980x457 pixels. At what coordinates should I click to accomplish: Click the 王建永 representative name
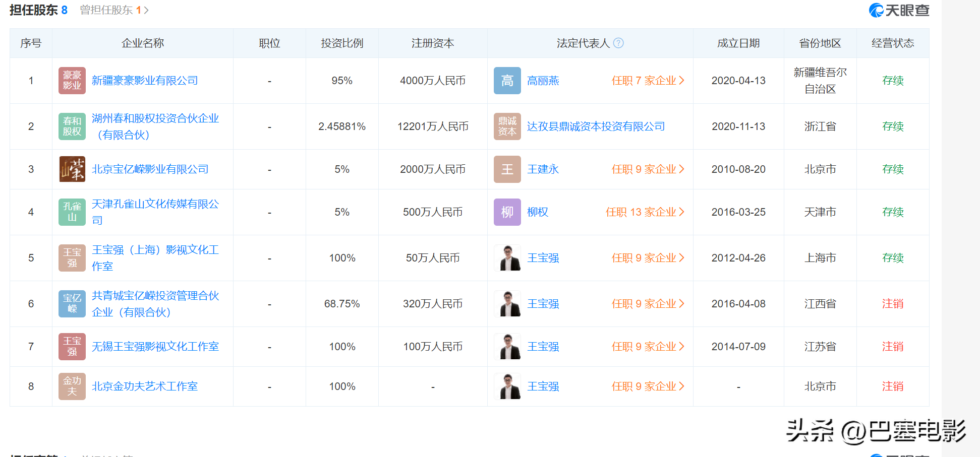coord(543,169)
